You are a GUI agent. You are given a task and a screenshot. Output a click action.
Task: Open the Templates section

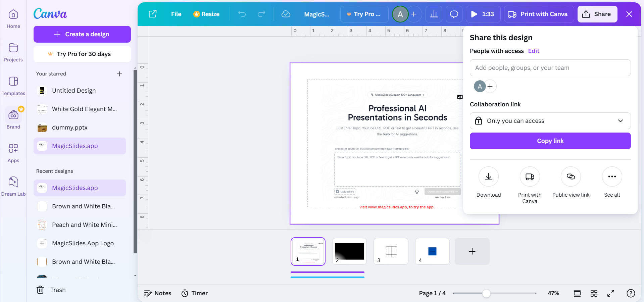(x=13, y=86)
